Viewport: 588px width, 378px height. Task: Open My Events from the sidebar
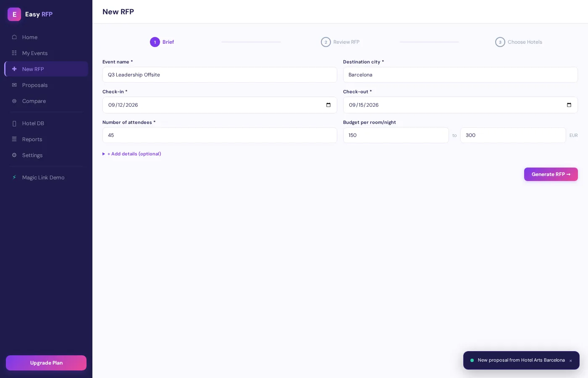(x=14, y=53)
